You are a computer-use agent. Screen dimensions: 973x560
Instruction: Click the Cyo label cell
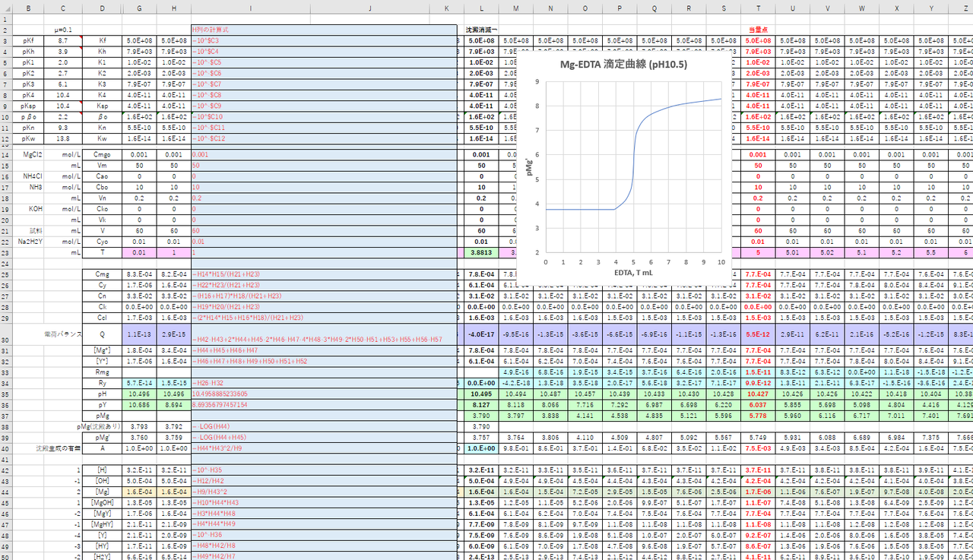(x=102, y=241)
